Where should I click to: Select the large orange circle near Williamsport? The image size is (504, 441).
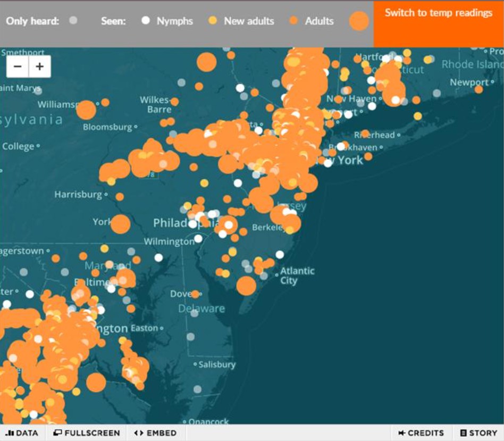(86, 110)
